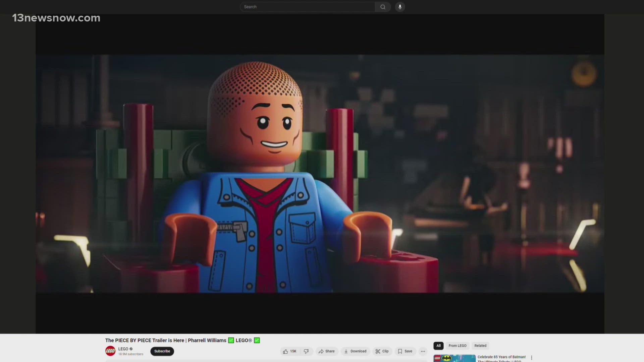This screenshot has height=362, width=644.
Task: Open the more actions three-dot menu
Action: [x=423, y=351]
